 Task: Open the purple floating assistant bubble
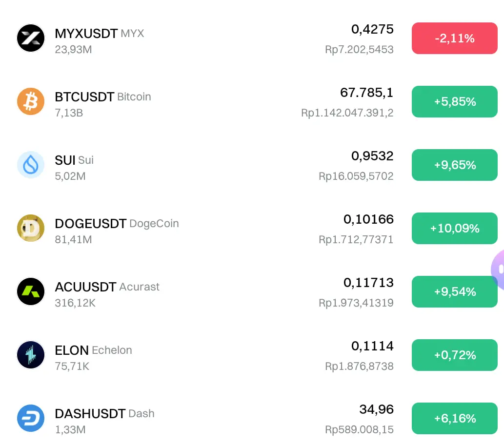click(498, 270)
